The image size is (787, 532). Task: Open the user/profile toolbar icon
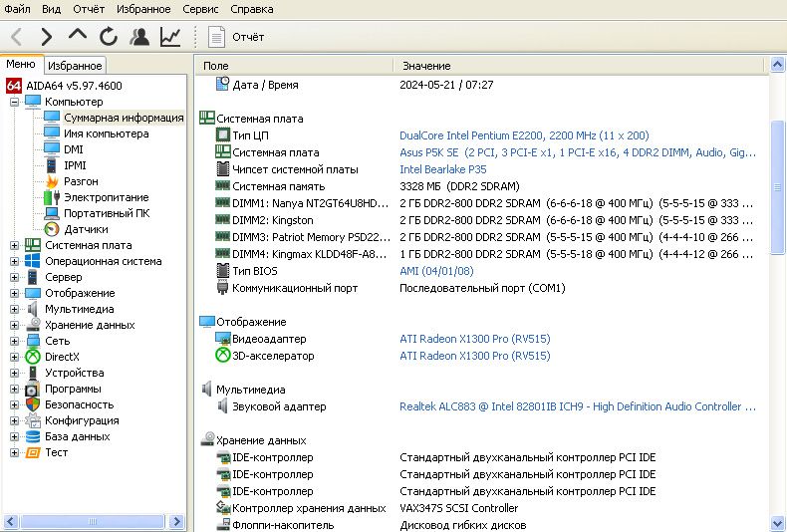pos(139,37)
